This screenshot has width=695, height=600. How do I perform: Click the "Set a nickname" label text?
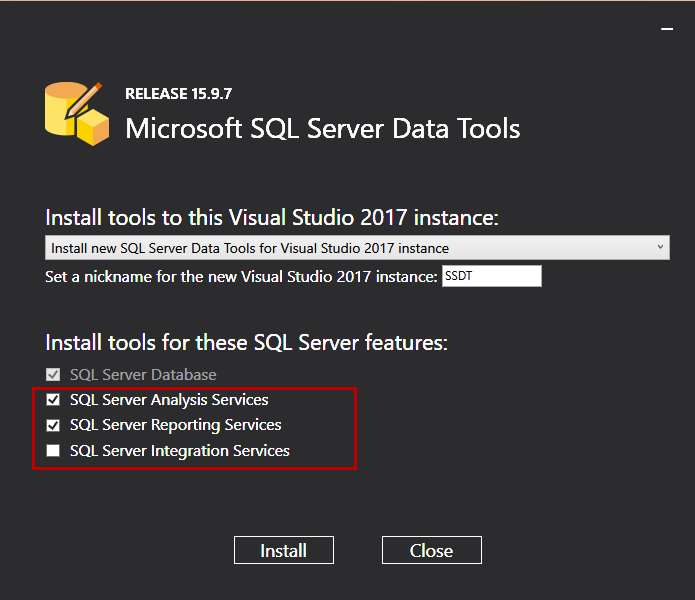point(241,276)
